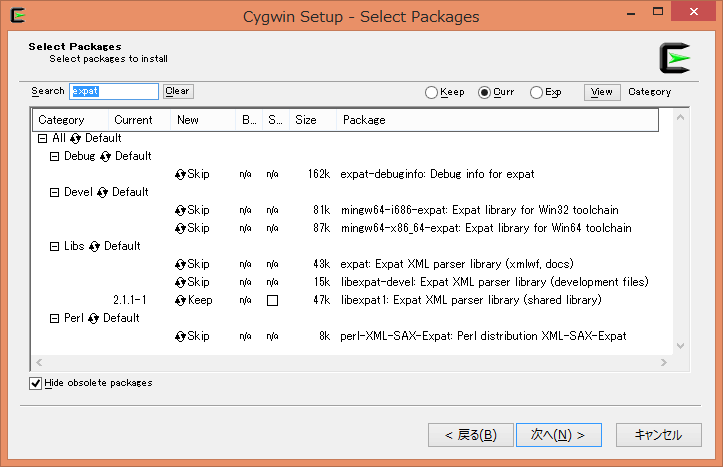This screenshot has width=723, height=467.
Task: Click the B... (binary) column header
Action: (x=249, y=120)
